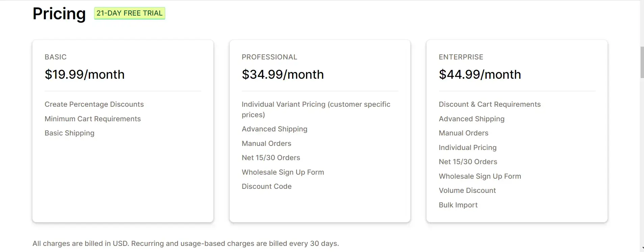The image size is (644, 252).
Task: Select the $34.99/month price
Action: pyautogui.click(x=283, y=74)
